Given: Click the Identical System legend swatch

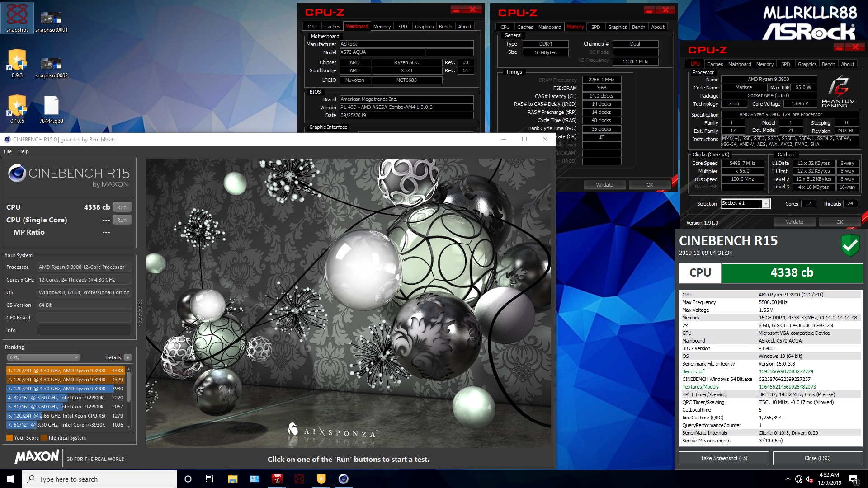Looking at the screenshot, I should tap(44, 438).
